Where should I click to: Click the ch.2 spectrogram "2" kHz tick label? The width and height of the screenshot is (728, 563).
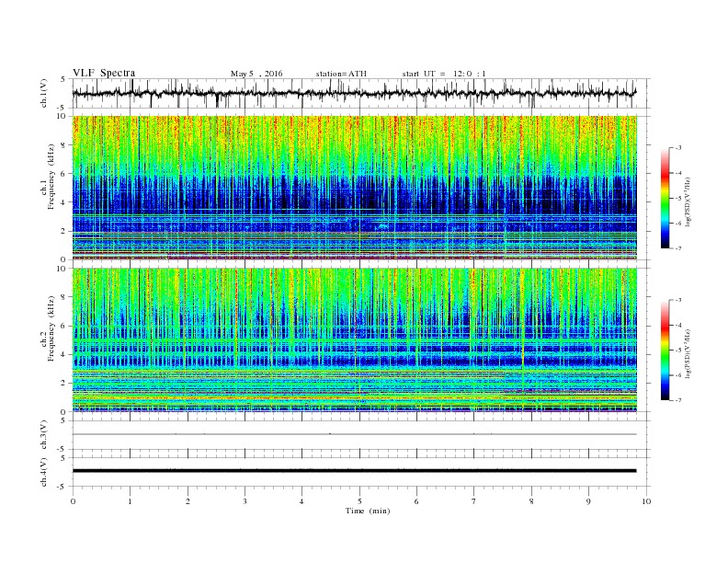(x=63, y=384)
